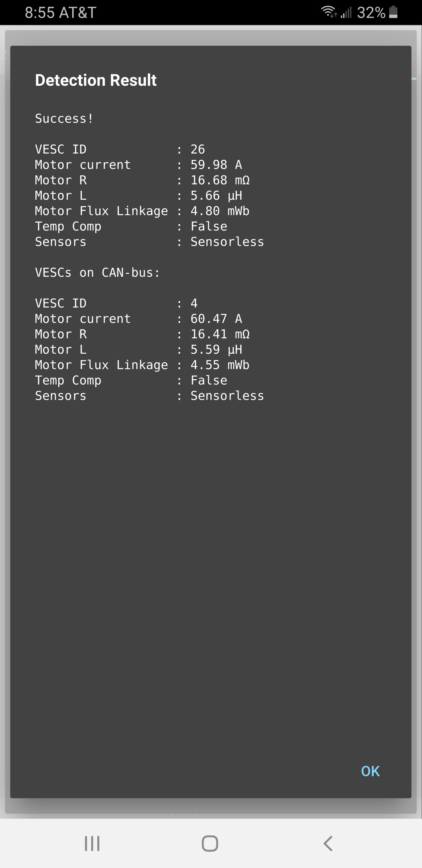This screenshot has height=868, width=422.
Task: Select the Motor R 16.68 mΩ line
Action: coord(142,180)
